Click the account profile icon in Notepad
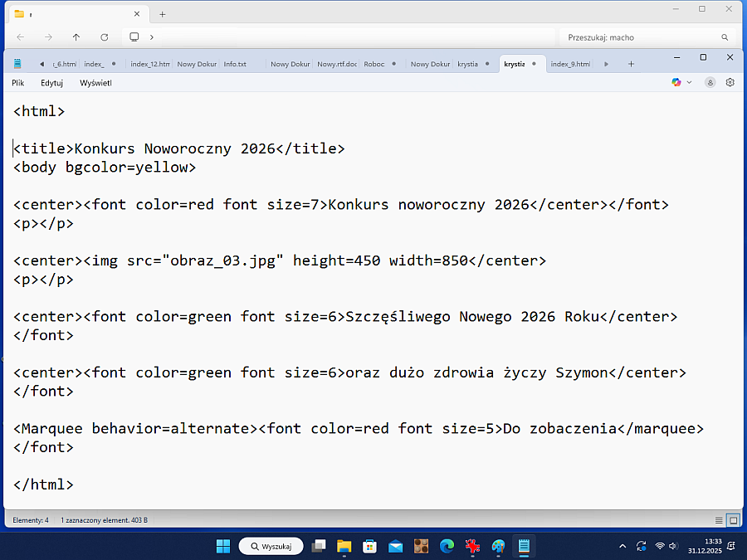 [710, 83]
